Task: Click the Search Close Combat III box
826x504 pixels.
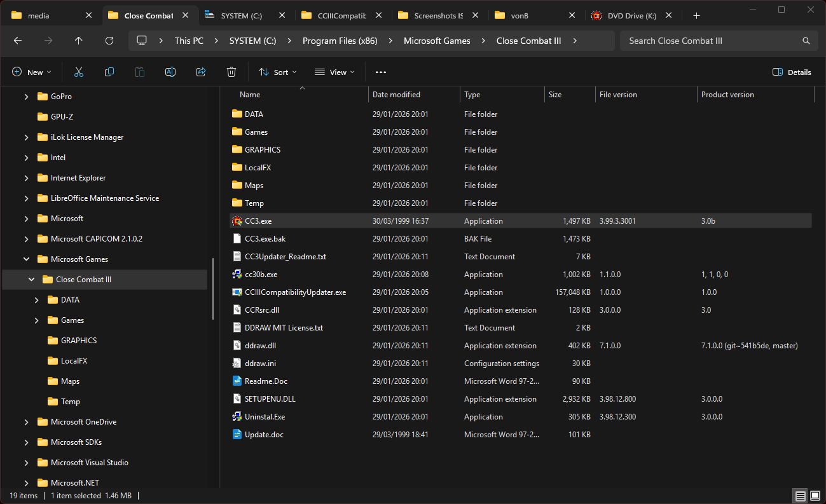Action: (711, 41)
